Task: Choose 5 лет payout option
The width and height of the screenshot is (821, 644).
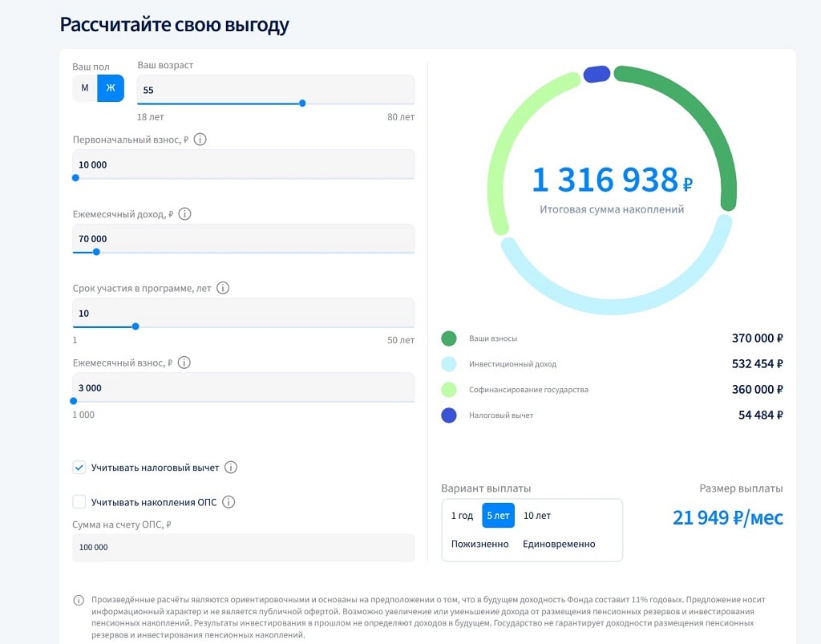Action: point(498,516)
